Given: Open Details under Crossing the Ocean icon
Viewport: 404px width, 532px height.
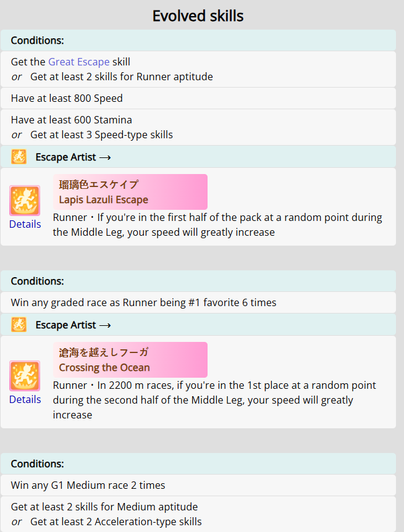Looking at the screenshot, I should click(25, 400).
